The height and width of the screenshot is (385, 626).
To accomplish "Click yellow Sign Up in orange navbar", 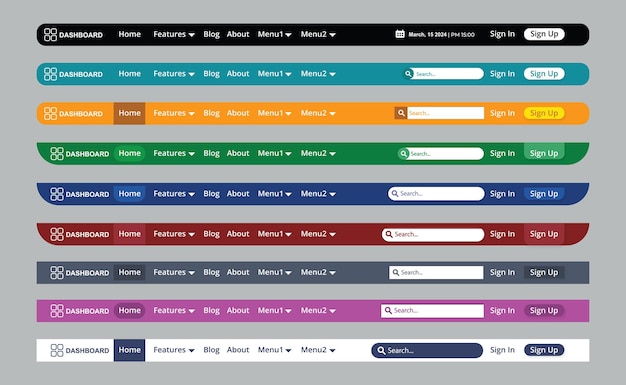I will (544, 113).
